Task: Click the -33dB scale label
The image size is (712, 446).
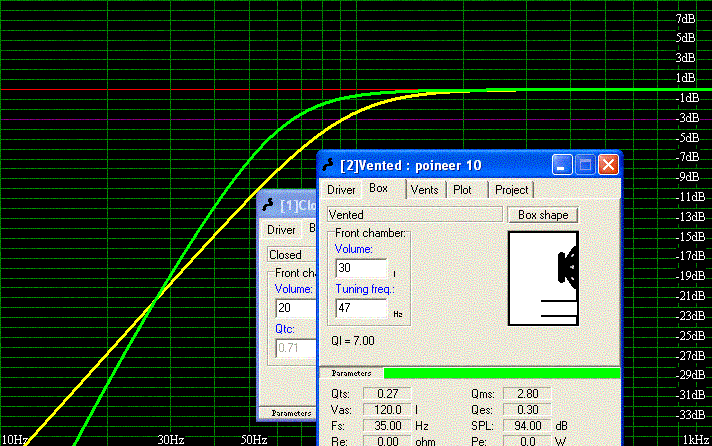Action: (x=688, y=414)
